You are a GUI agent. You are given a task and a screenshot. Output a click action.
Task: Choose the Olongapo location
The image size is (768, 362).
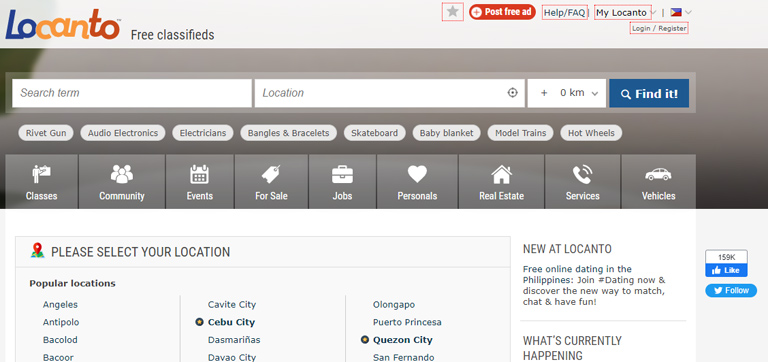pos(394,305)
